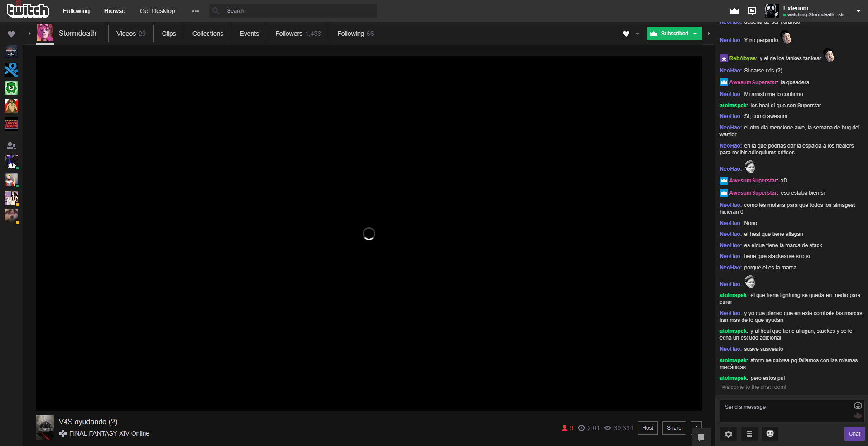Switch to the Clips tab
The image size is (868, 446).
168,33
